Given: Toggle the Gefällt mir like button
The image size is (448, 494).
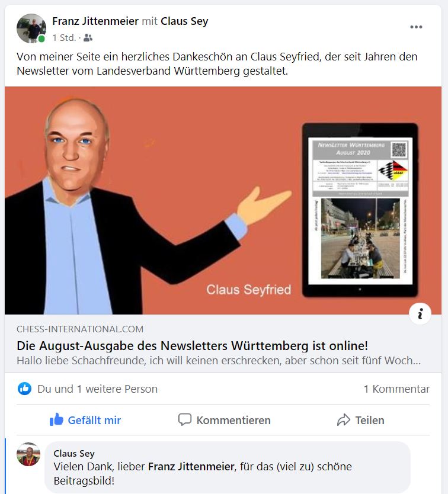Looking at the screenshot, I should click(x=85, y=420).
